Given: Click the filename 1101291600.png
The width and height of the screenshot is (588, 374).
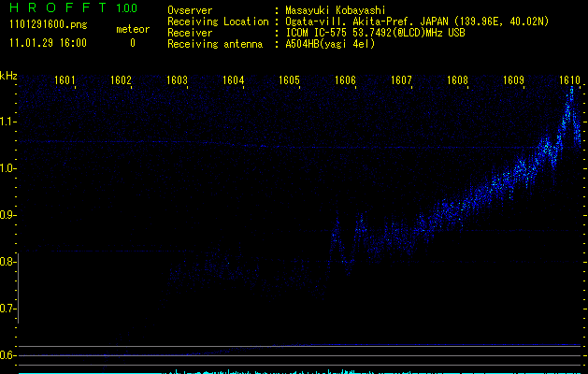Looking at the screenshot, I should [x=49, y=24].
